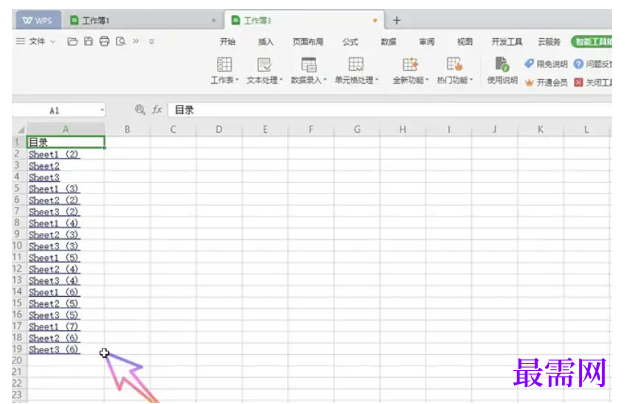
Task: Expand the name box dropdown arrow
Action: 102,110
